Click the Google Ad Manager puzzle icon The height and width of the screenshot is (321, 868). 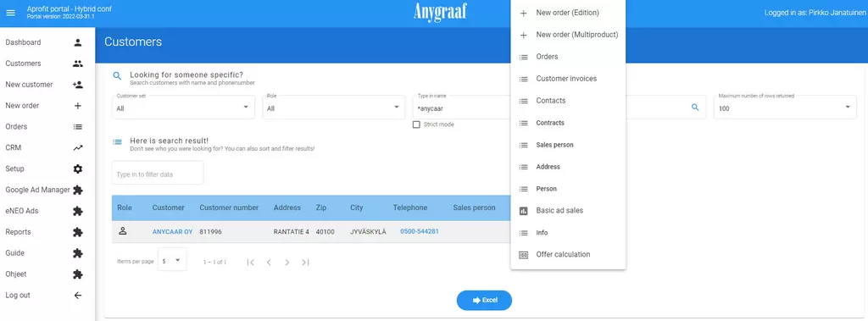click(x=78, y=190)
